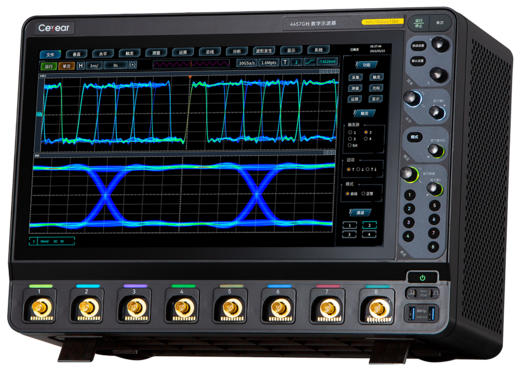The image size is (520, 372).
Task: Click the T trigger icon in toolbar
Action: [x=285, y=62]
